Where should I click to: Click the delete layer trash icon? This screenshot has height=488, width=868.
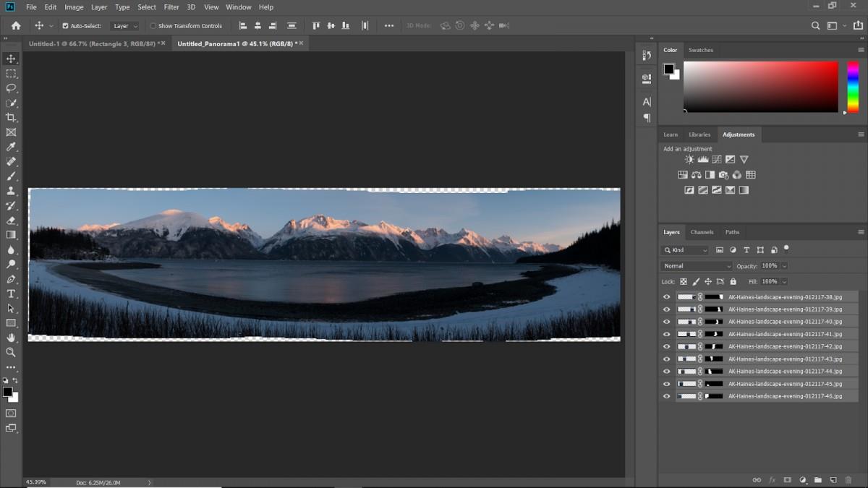click(848, 480)
